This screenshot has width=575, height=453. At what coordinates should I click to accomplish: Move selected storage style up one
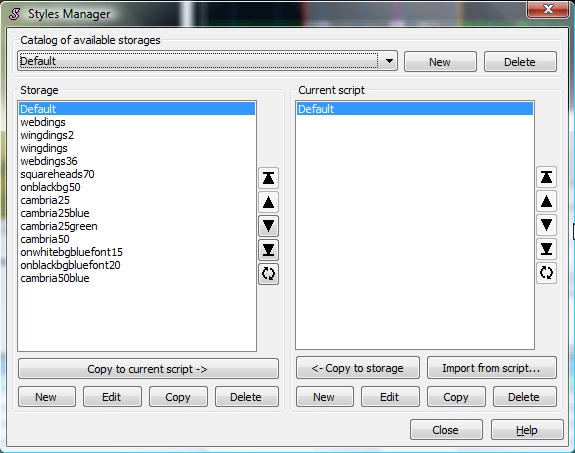point(268,202)
